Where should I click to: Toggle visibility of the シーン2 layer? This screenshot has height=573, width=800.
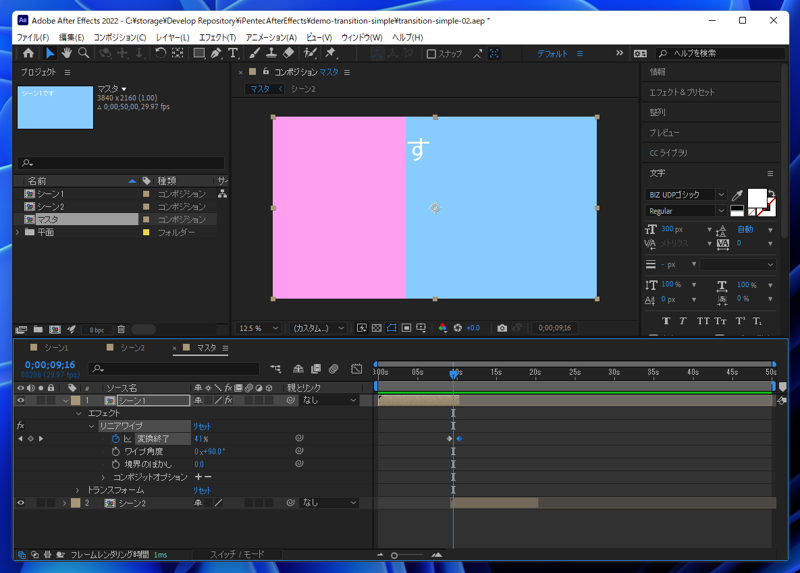click(20, 503)
